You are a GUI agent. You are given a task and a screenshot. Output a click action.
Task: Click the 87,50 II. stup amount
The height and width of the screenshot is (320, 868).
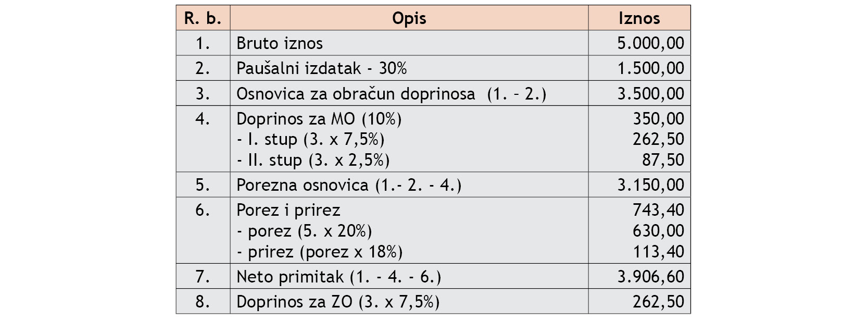coord(662,160)
